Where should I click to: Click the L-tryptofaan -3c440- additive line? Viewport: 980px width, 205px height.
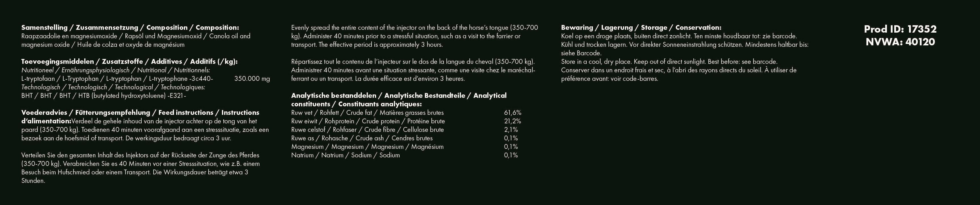click(x=117, y=79)
